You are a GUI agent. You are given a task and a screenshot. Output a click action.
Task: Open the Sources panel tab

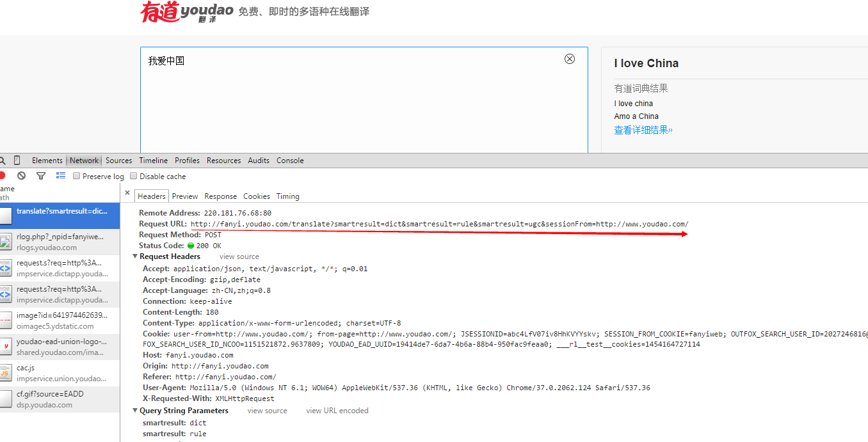click(x=119, y=161)
